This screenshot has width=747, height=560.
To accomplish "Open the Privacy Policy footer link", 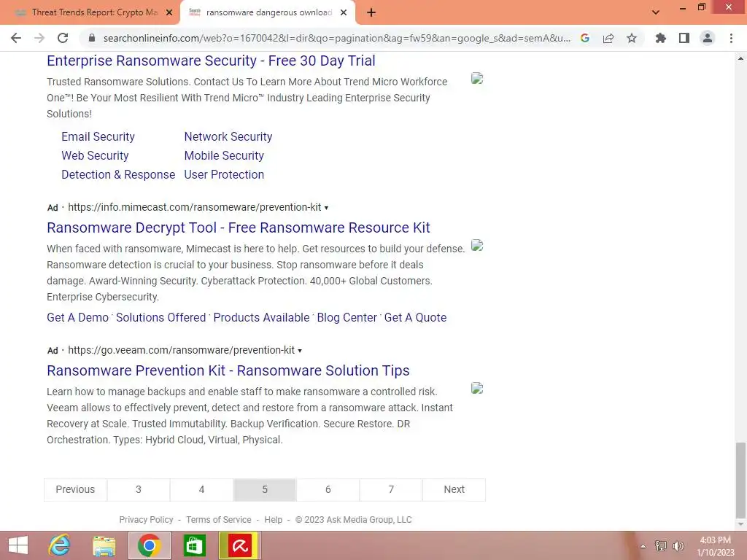I will [x=146, y=519].
